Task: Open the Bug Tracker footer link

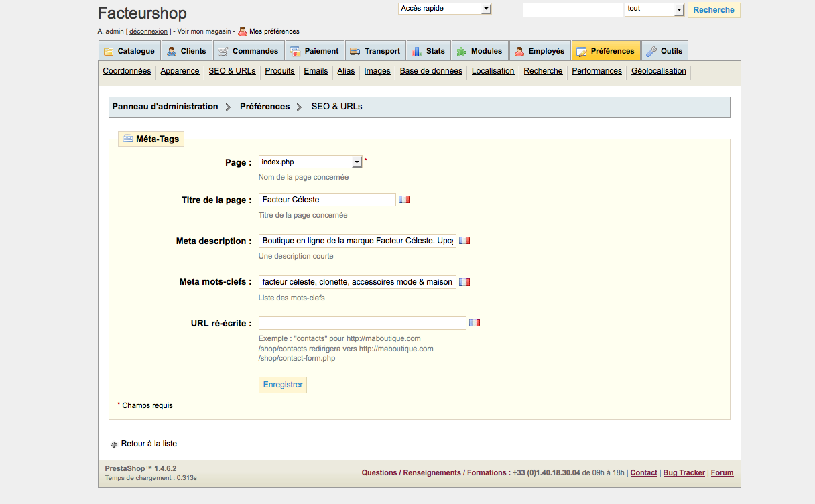Action: tap(684, 472)
